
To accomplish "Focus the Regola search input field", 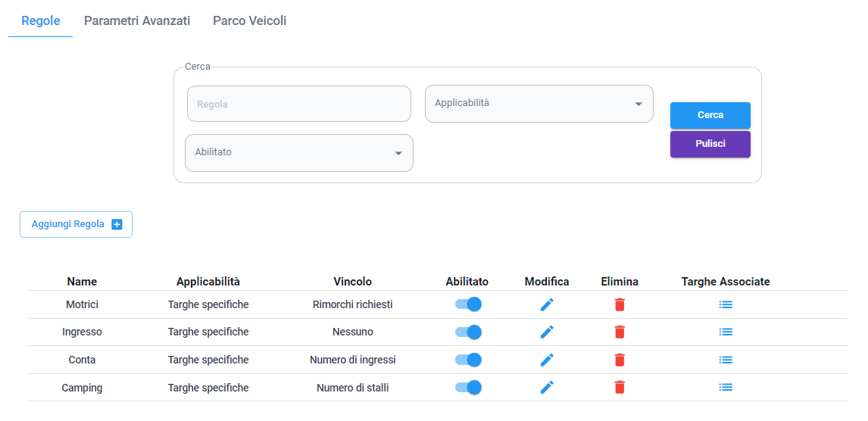I will click(x=299, y=104).
